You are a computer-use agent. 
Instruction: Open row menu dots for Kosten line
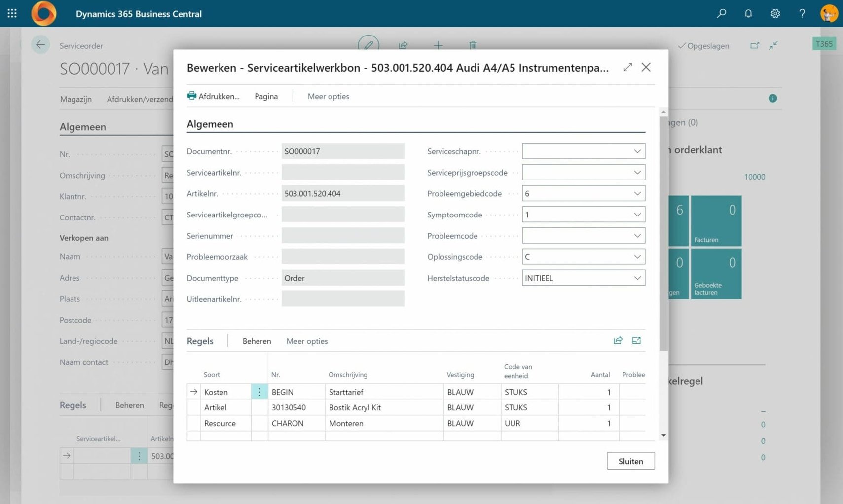pos(259,392)
